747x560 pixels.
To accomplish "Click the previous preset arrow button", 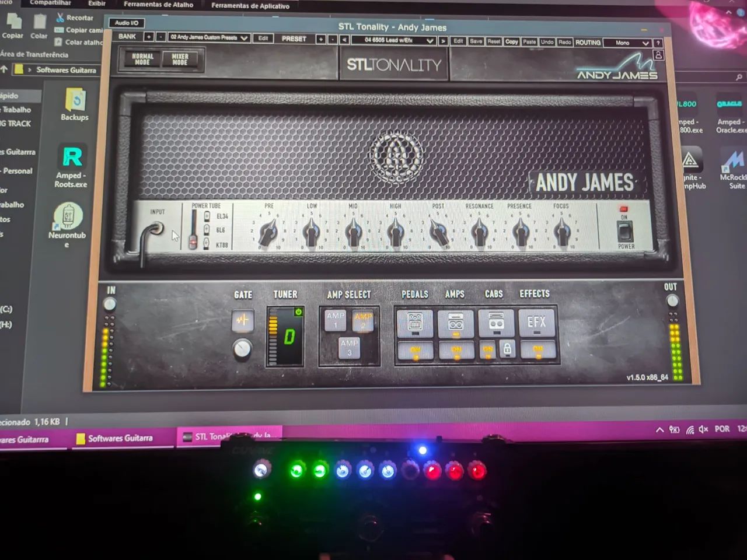I will (x=345, y=40).
